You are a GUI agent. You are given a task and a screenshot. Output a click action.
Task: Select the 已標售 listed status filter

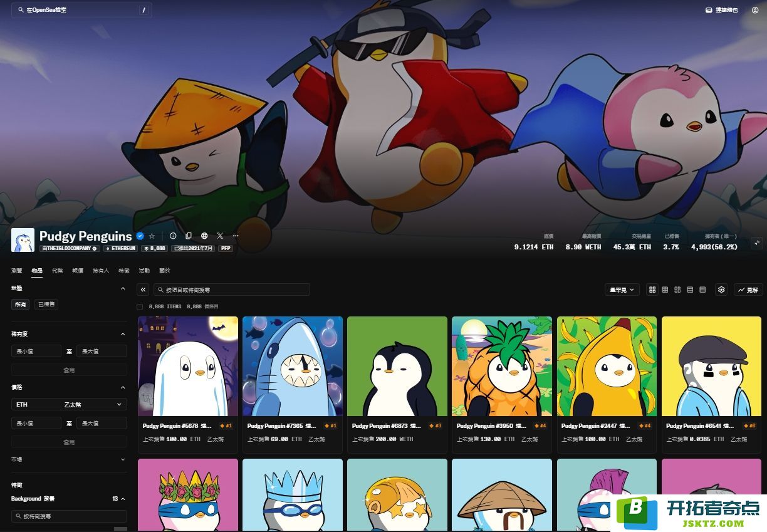coord(46,304)
